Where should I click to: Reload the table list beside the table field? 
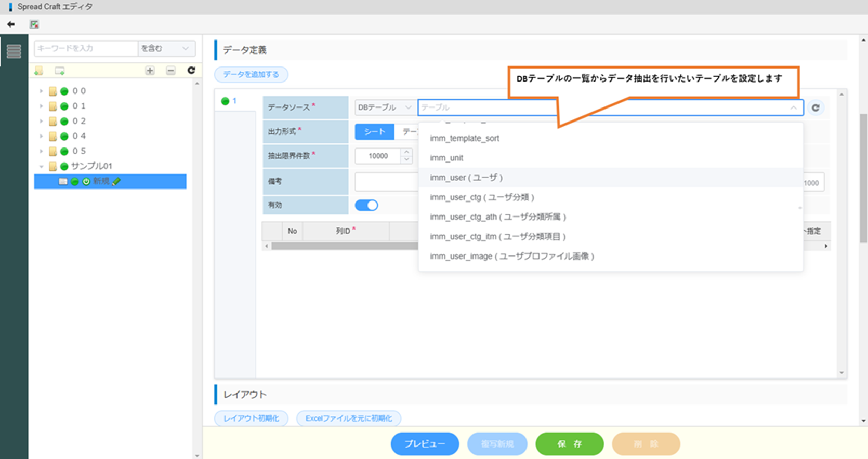816,107
